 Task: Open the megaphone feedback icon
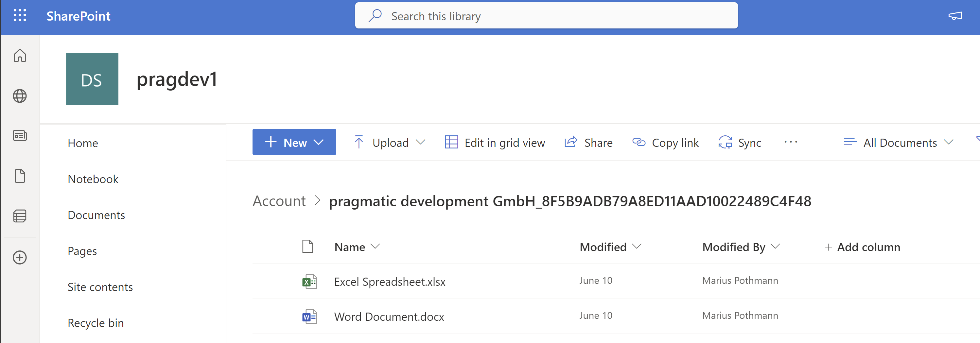(x=955, y=16)
